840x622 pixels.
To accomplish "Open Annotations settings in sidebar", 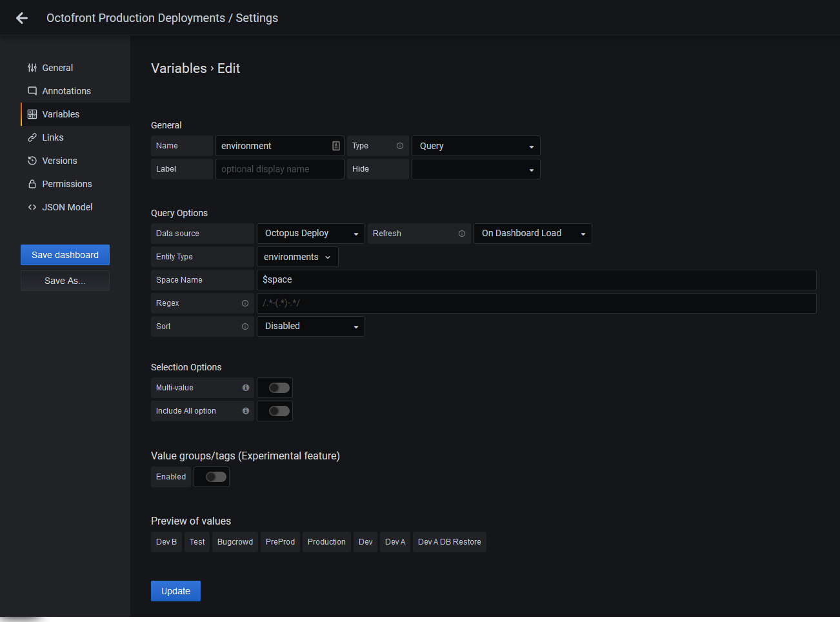I will click(x=66, y=91).
